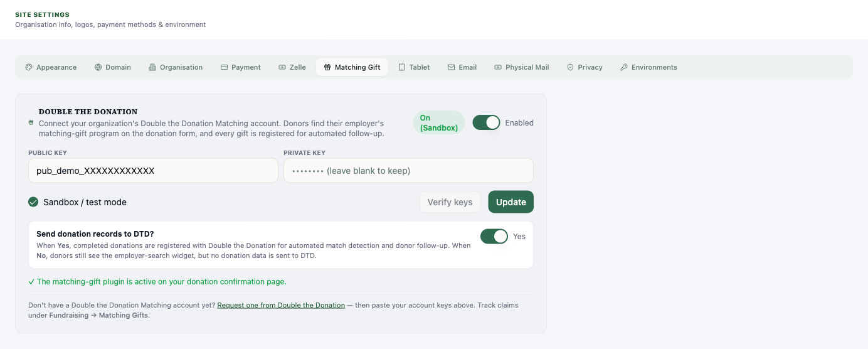Open the Physical Mail tab
868x349 pixels.
point(522,67)
